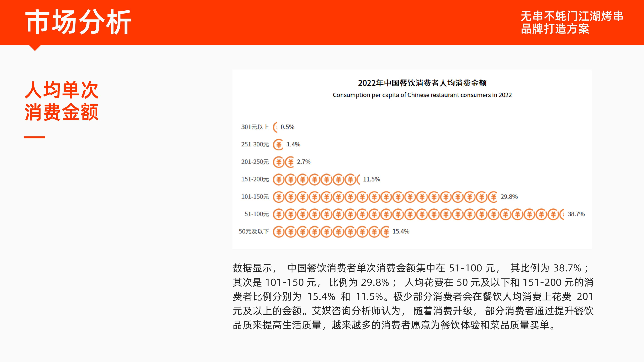644x362 pixels.
Task: Click the 市场分析 slide title
Action: [x=78, y=22]
